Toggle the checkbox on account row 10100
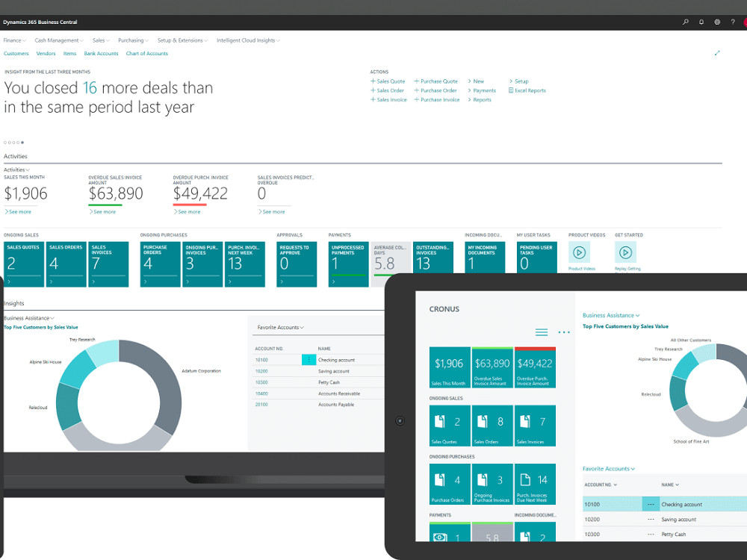 pyautogui.click(x=309, y=359)
